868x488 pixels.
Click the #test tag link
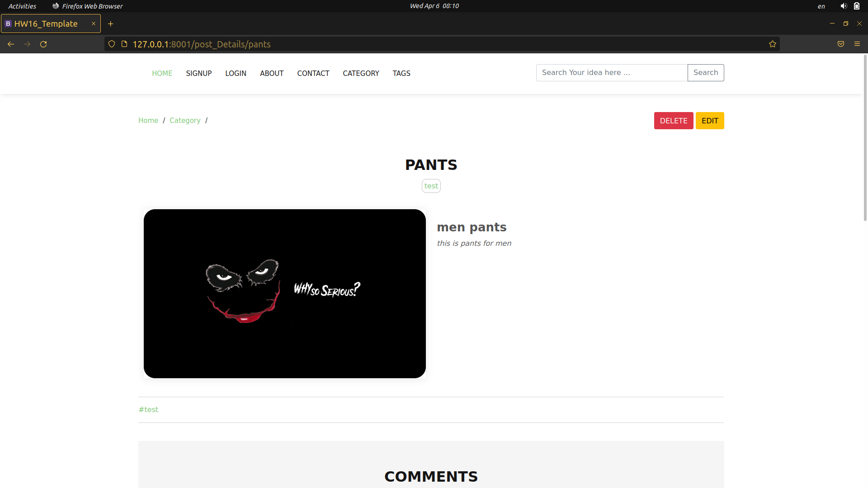(148, 409)
